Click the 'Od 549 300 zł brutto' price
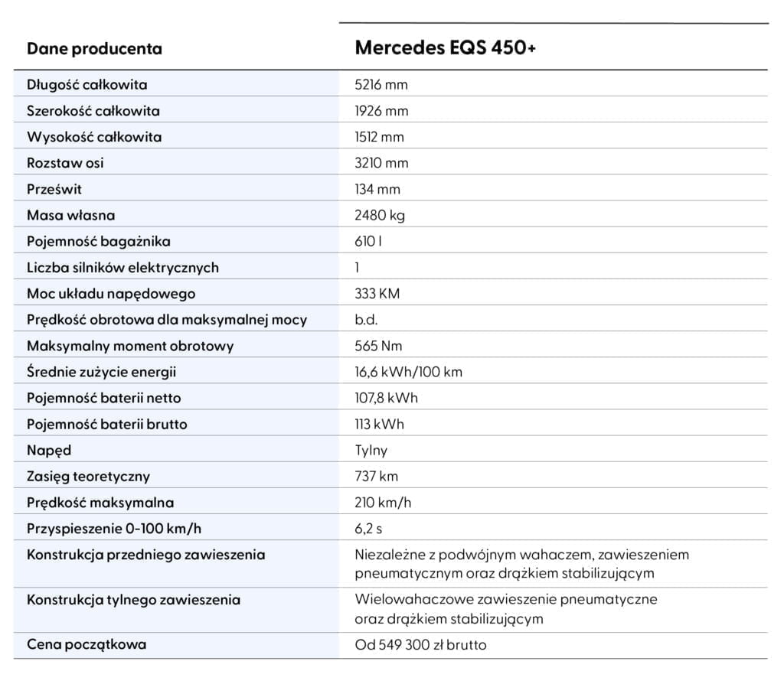The image size is (784, 684). 420,644
